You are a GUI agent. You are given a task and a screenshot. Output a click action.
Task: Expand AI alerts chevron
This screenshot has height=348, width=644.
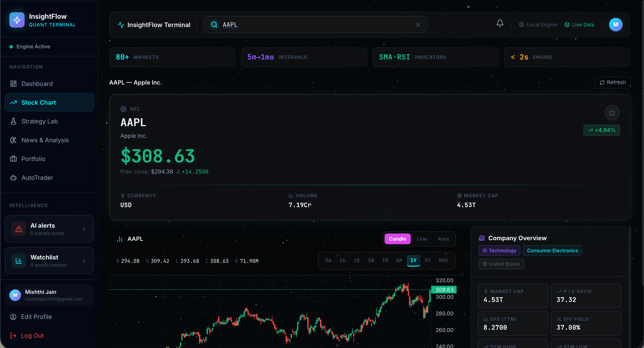pos(84,229)
